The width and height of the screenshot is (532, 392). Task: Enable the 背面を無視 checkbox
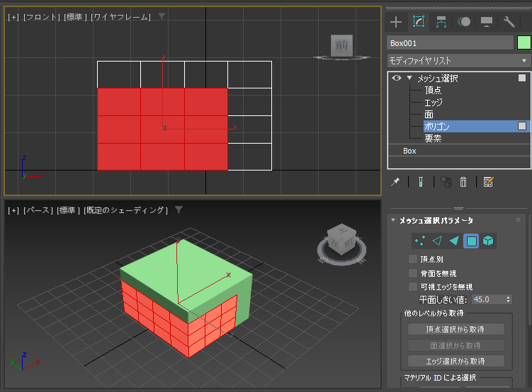click(413, 273)
